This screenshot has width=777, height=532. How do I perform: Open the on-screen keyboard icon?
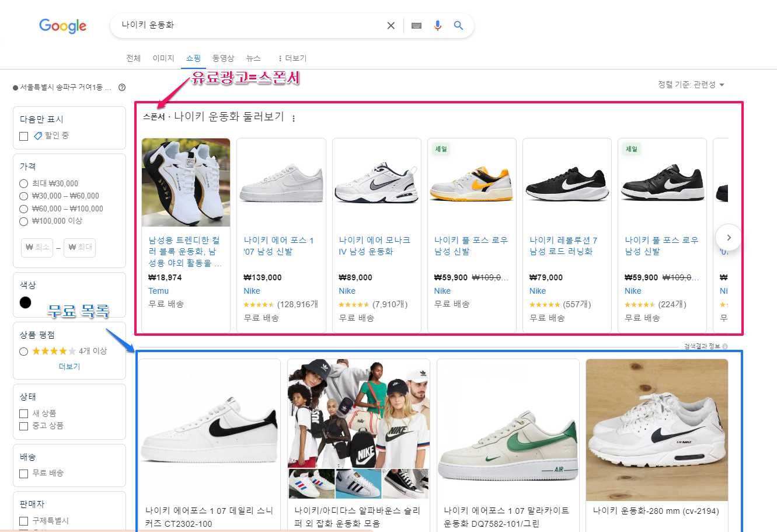416,26
